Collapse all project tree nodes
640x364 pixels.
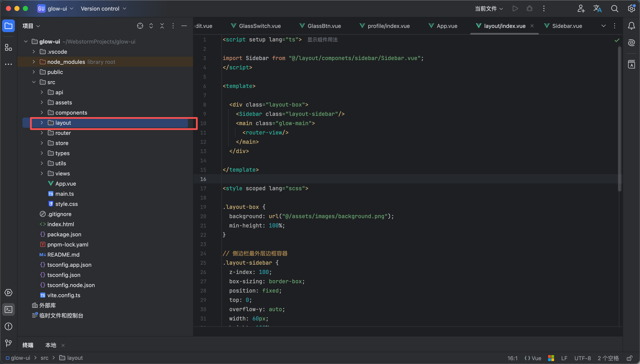(x=162, y=26)
